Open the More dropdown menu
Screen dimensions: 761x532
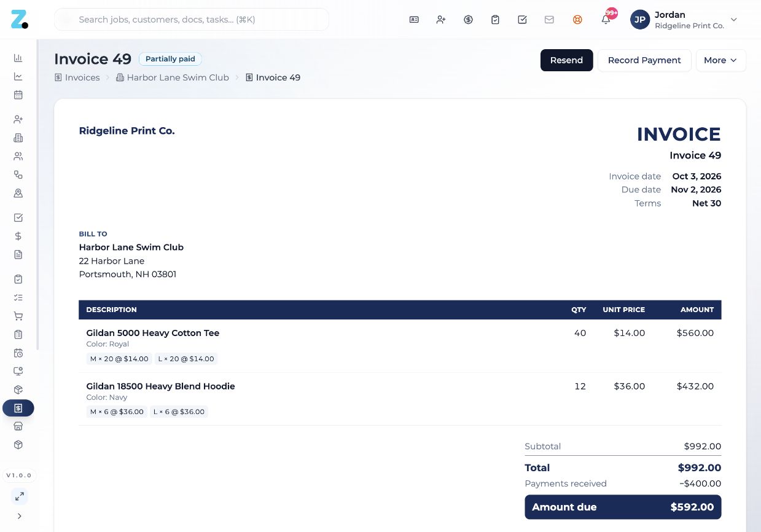pyautogui.click(x=721, y=60)
